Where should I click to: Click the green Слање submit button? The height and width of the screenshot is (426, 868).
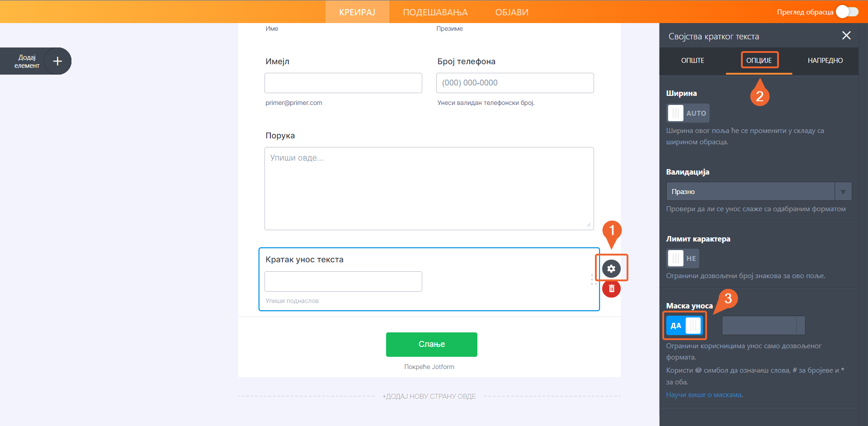431,344
